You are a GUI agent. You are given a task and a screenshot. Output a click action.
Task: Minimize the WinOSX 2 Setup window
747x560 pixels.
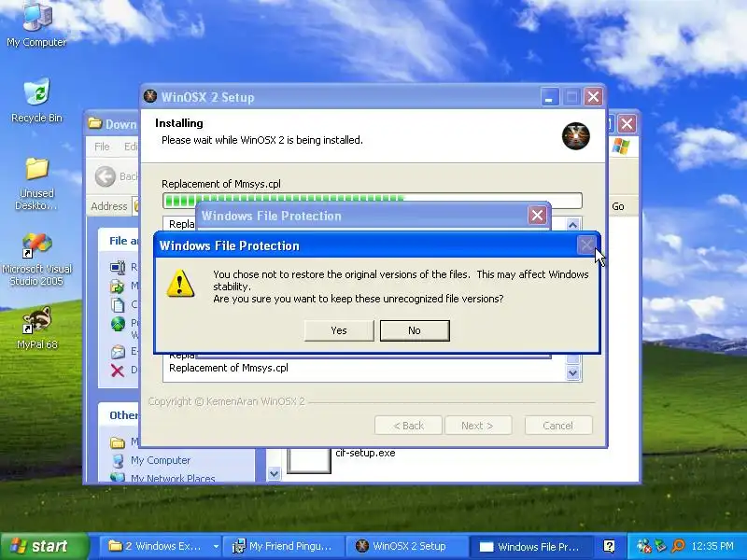tap(549, 97)
